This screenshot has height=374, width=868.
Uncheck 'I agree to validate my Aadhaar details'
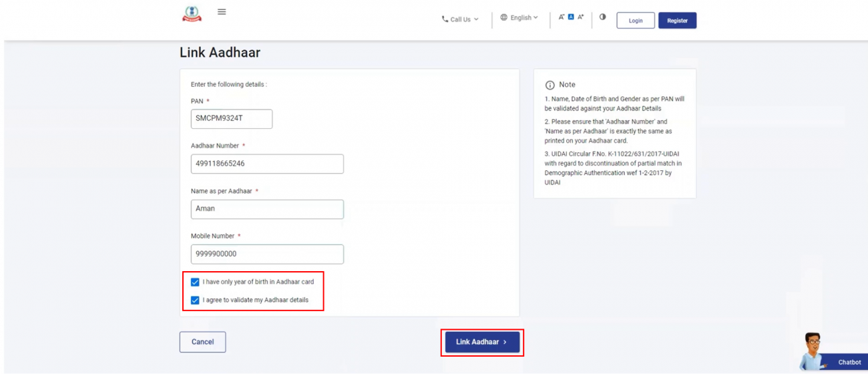pos(195,301)
